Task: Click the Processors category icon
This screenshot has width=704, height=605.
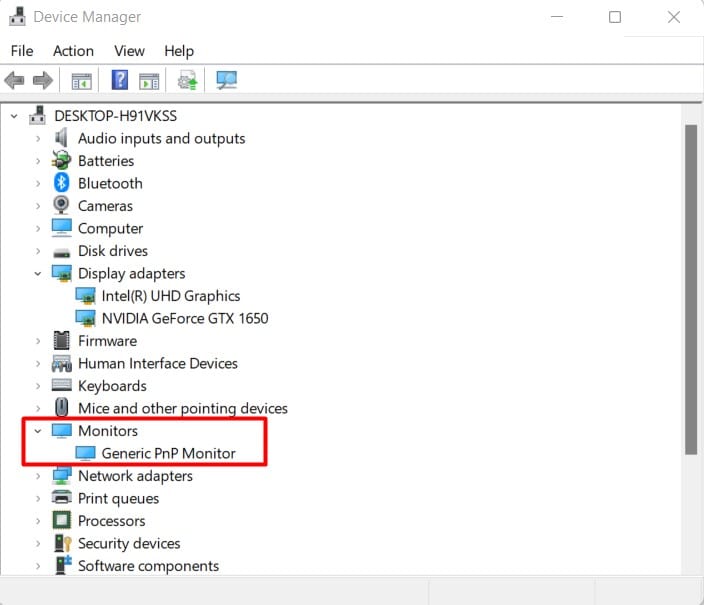Action: tap(62, 521)
